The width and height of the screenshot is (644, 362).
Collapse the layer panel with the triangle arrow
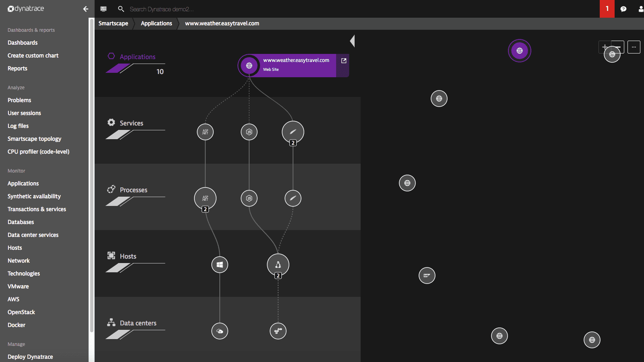point(352,41)
